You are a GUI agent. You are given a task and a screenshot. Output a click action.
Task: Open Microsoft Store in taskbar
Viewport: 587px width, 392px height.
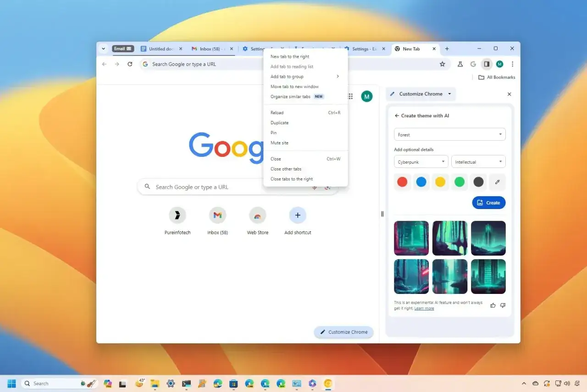tap(233, 383)
